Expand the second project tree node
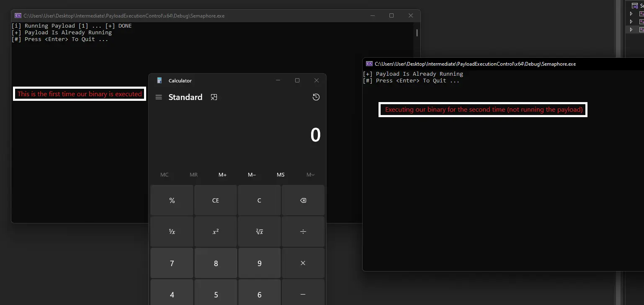The height and width of the screenshot is (305, 644). (631, 22)
